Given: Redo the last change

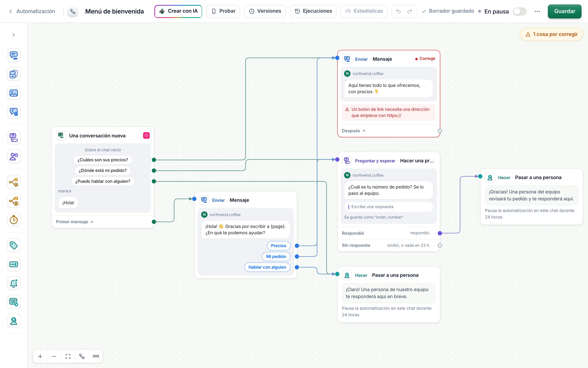Looking at the screenshot, I should click(x=410, y=11).
